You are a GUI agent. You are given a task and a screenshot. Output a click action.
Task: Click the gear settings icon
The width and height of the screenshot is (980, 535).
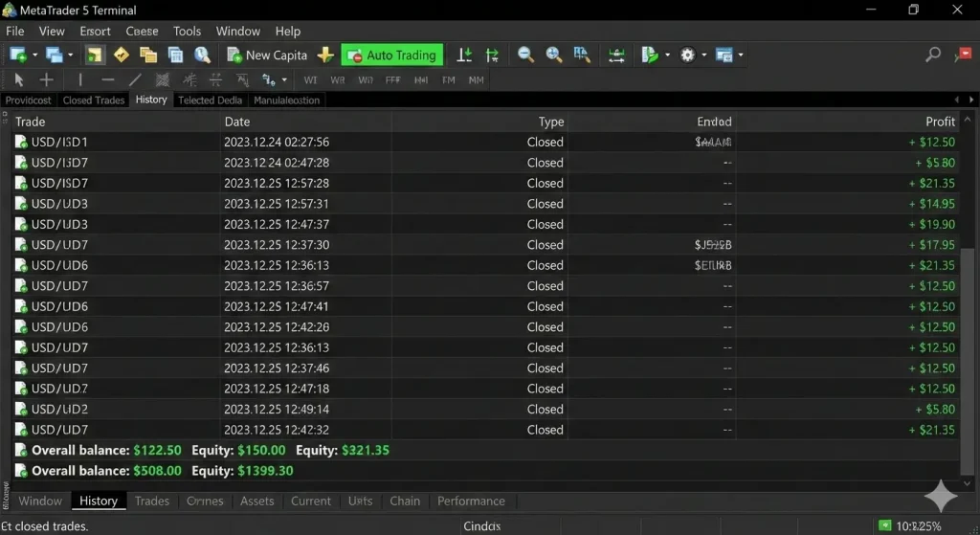click(687, 55)
